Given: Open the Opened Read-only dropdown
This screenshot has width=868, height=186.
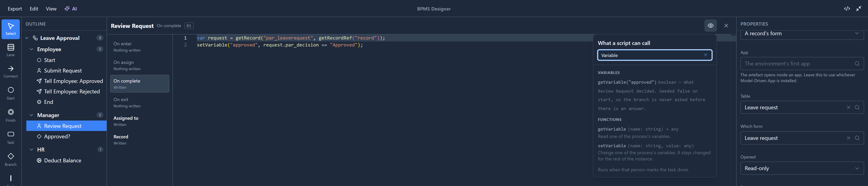Looking at the screenshot, I should click(x=802, y=168).
